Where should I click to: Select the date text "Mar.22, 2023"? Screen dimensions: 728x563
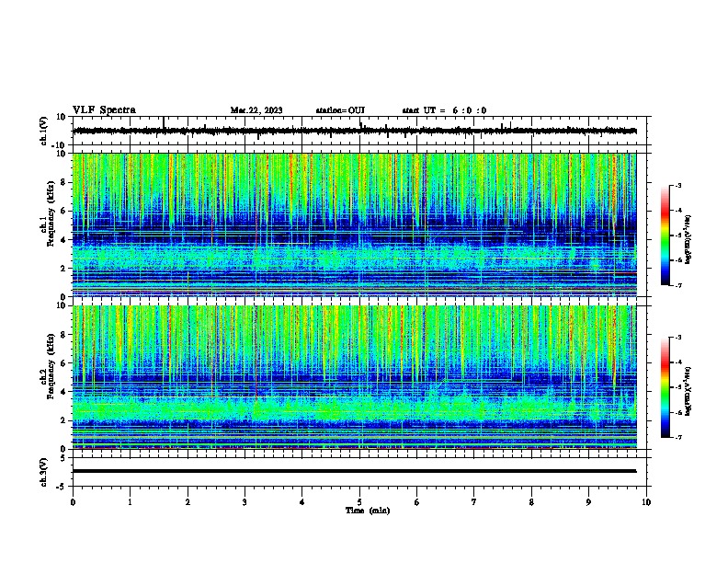pyautogui.click(x=256, y=110)
